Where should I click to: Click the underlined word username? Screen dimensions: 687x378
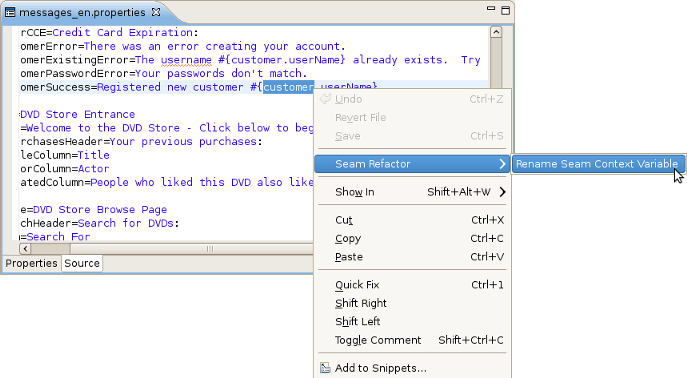[186, 60]
